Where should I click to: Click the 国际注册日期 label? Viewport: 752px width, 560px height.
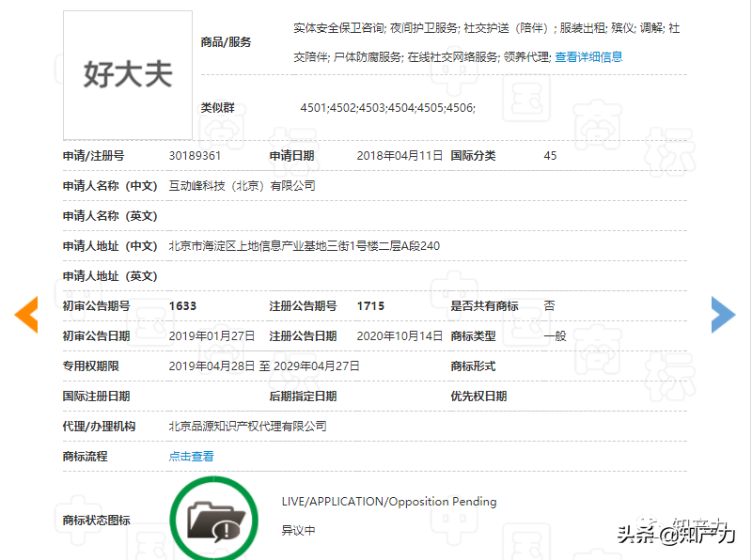click(97, 397)
